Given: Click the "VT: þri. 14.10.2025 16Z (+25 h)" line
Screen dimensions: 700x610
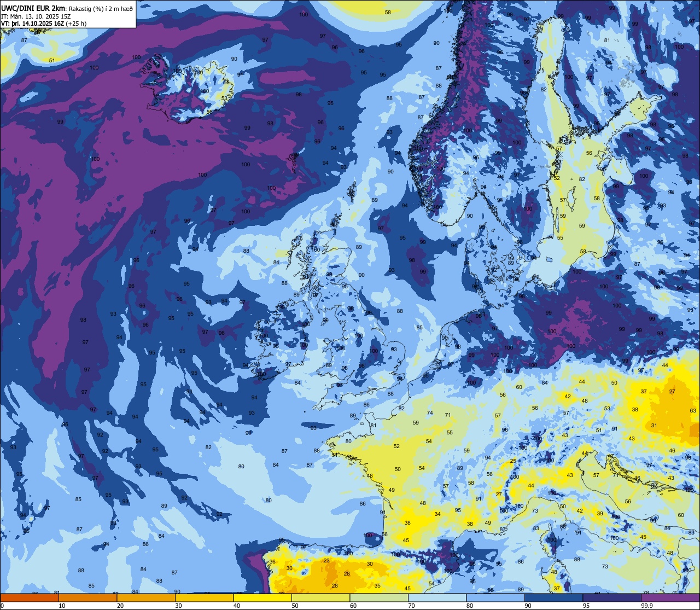Looking at the screenshot, I should pyautogui.click(x=44, y=24).
